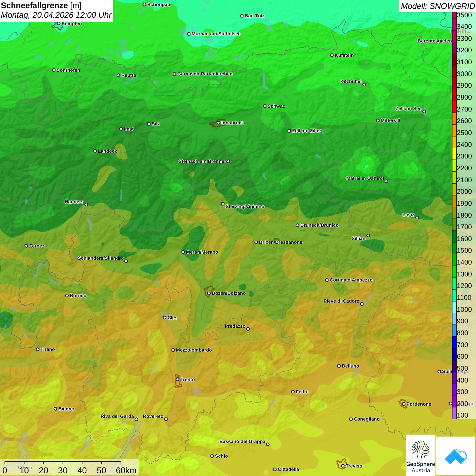476x476 pixels.
Task: Click the Lienz location dot
Action: [417, 218]
